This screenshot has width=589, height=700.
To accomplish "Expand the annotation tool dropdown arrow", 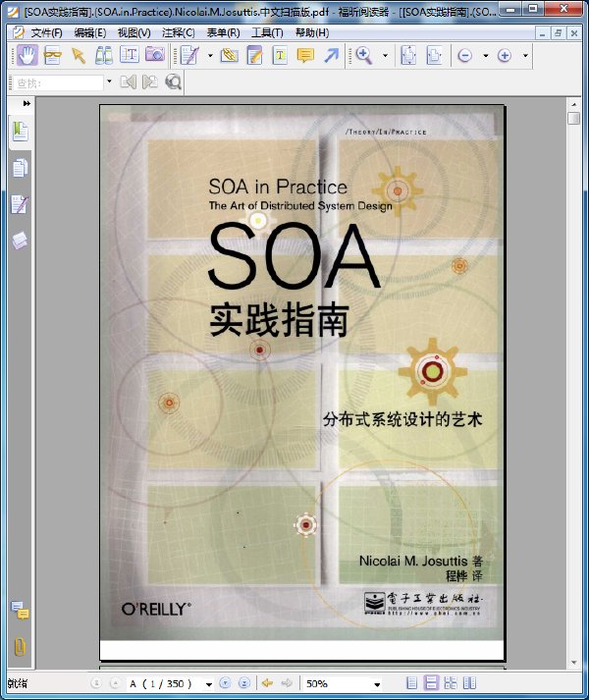I will point(210,56).
